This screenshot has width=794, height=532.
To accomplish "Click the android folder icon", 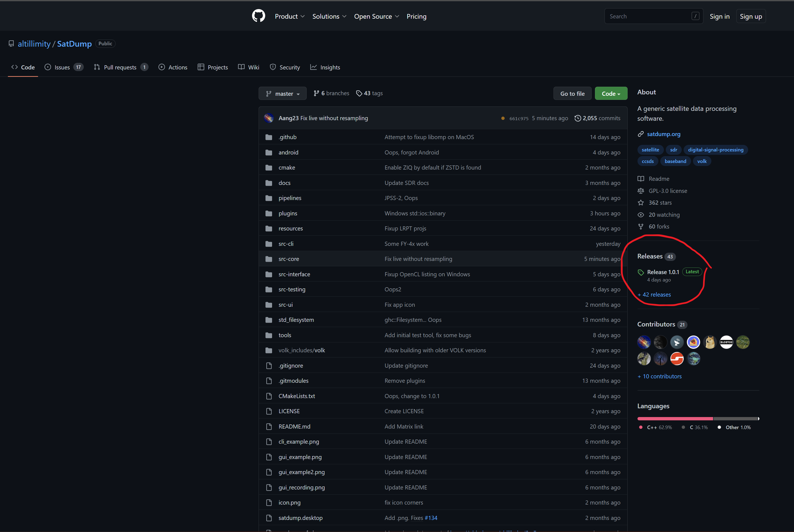I will (x=269, y=152).
